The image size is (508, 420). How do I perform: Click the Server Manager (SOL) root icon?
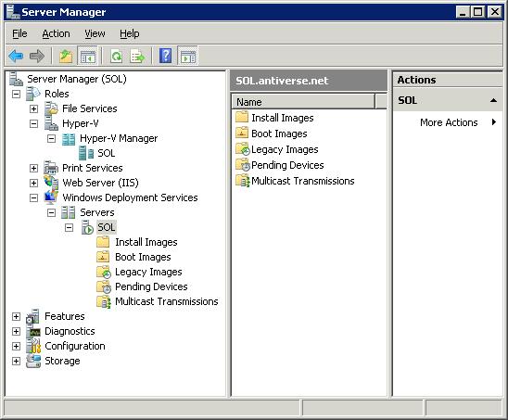(x=16, y=79)
